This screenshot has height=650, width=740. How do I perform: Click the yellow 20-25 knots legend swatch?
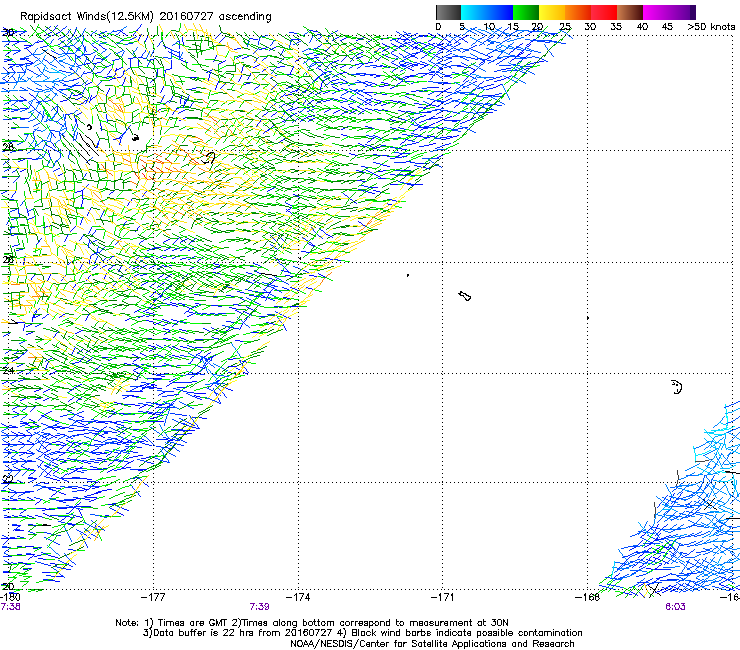552,12
